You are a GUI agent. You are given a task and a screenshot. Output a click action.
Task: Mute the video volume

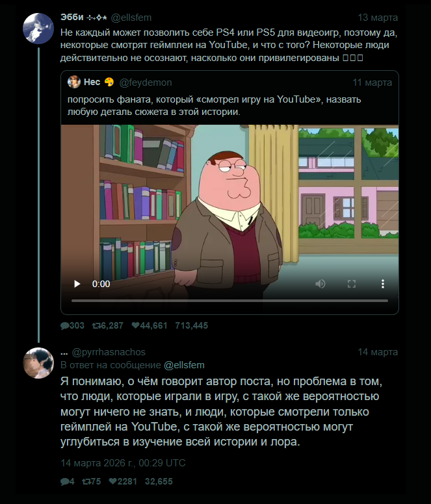(x=320, y=284)
